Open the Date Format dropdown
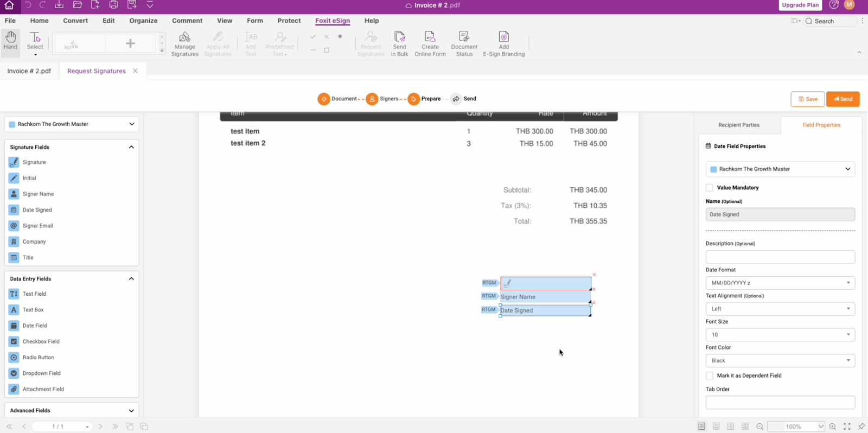This screenshot has height=433, width=868. click(780, 283)
